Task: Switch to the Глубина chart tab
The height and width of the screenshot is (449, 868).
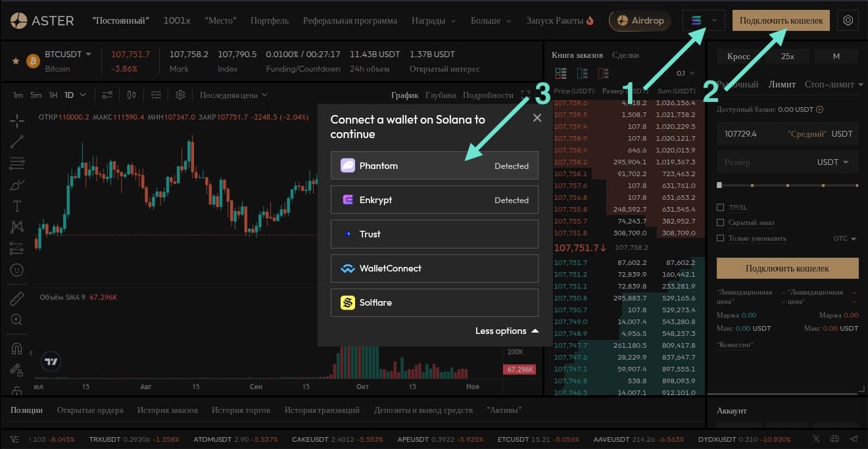Action: 441,95
